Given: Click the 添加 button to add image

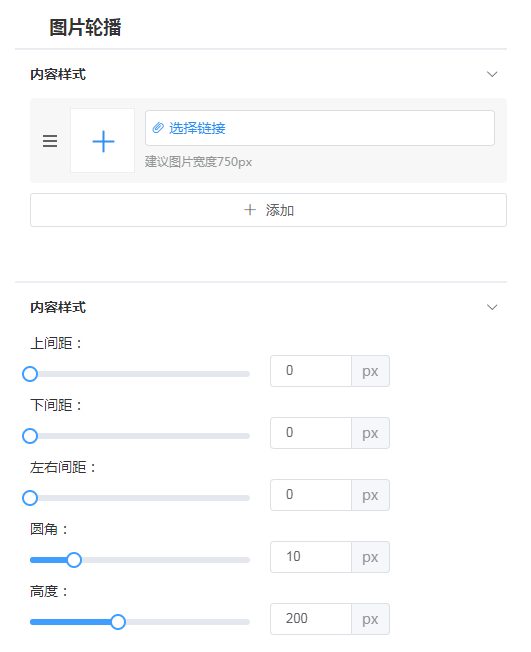Looking at the screenshot, I should pos(268,210).
